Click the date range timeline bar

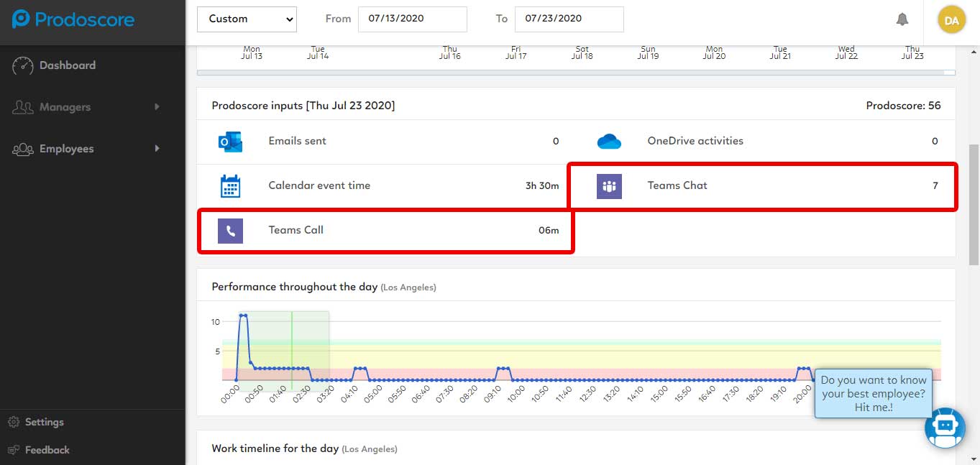pyautogui.click(x=576, y=73)
